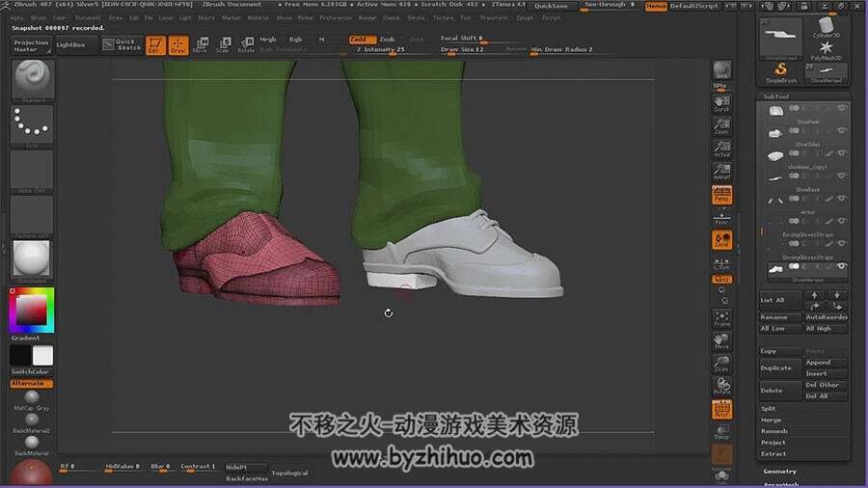
Task: Toggle PolyF polyframe display
Action: [721, 410]
